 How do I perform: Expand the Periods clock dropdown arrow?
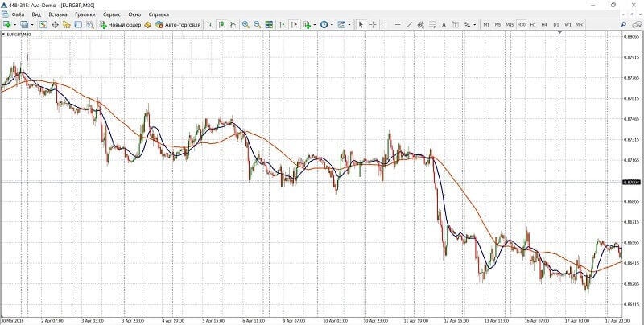(332, 25)
